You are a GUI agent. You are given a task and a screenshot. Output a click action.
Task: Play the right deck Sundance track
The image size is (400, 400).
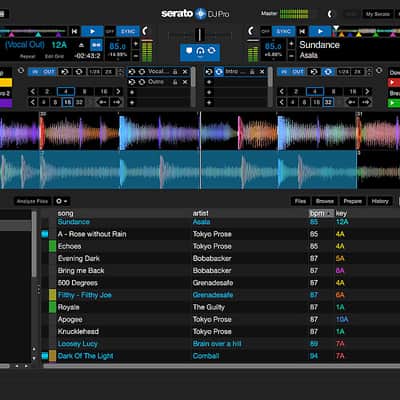pos(320,31)
